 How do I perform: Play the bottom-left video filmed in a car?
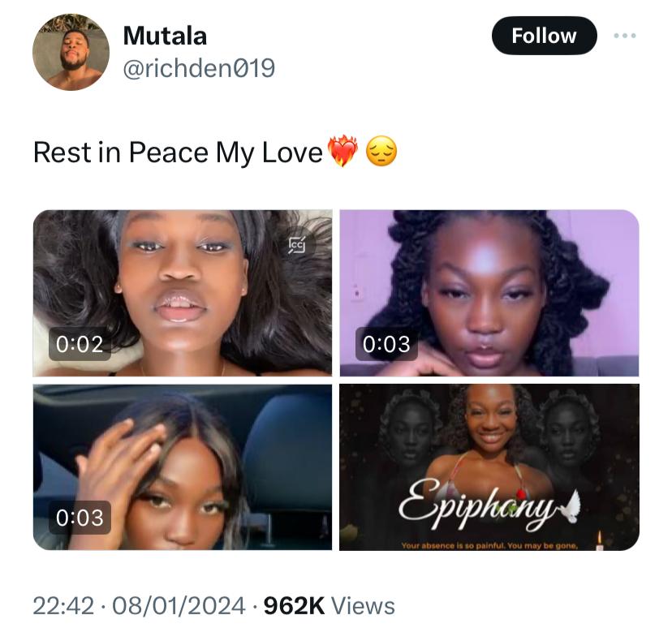coord(183,467)
